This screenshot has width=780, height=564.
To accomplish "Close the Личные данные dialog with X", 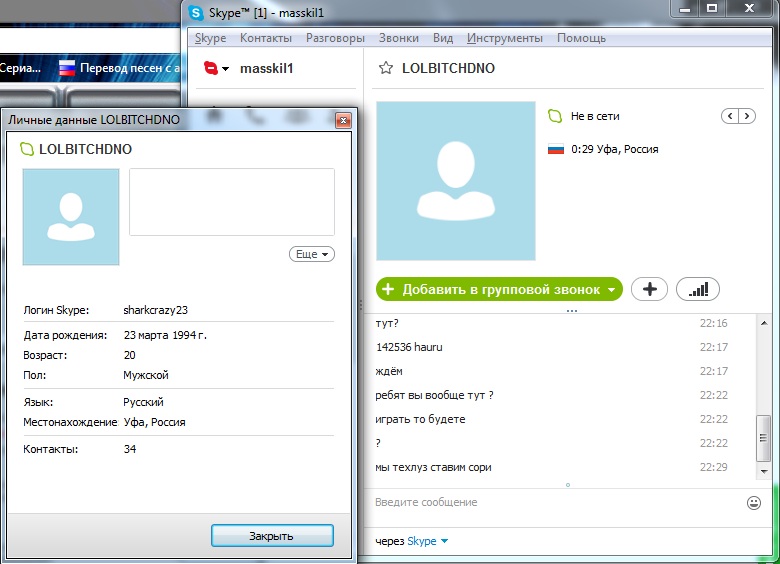I will point(343,120).
